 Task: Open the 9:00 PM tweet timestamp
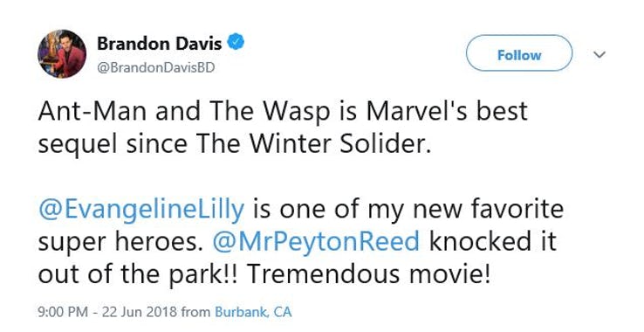[63, 312]
